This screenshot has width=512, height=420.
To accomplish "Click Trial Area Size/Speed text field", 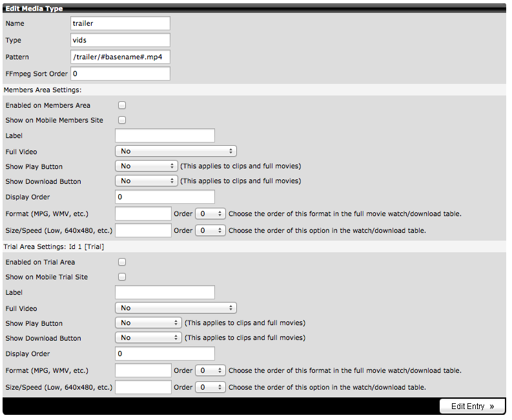I will tap(143, 387).
